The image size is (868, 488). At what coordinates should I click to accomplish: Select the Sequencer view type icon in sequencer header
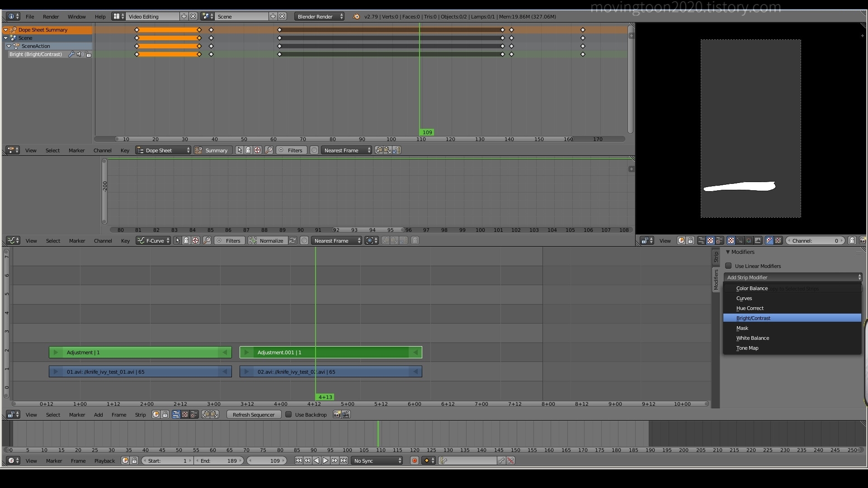pyautogui.click(x=176, y=415)
